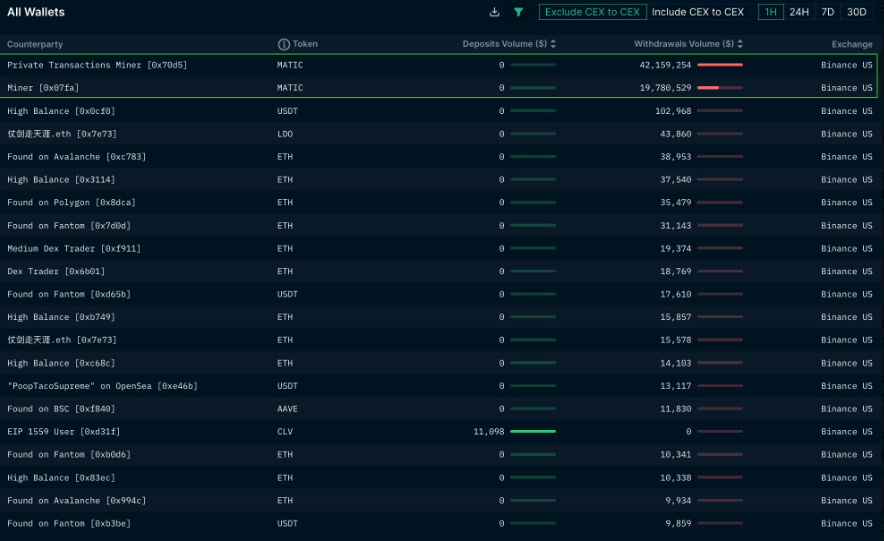Open High Balance [0x83ec] wallet
The height and width of the screenshot is (541, 884).
coord(61,477)
